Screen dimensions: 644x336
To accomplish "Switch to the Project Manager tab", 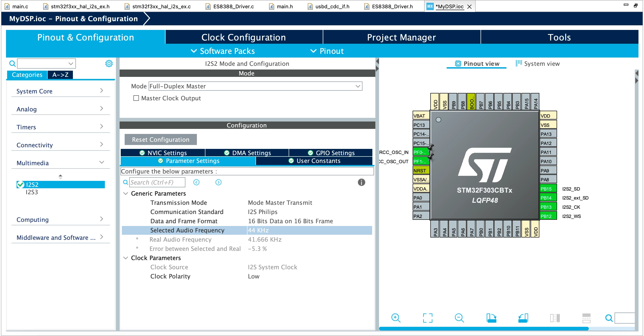I will click(x=402, y=37).
